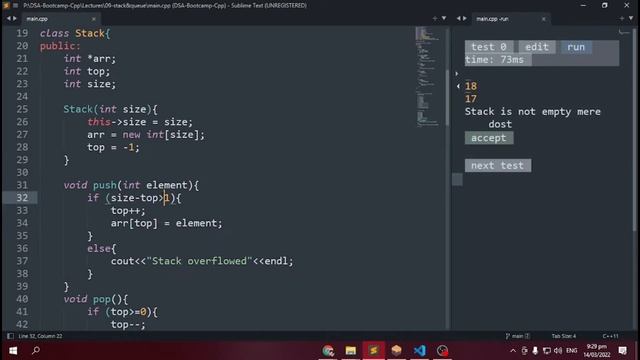Open volume control in system tray
The image size is (640, 360).
tap(558, 351)
